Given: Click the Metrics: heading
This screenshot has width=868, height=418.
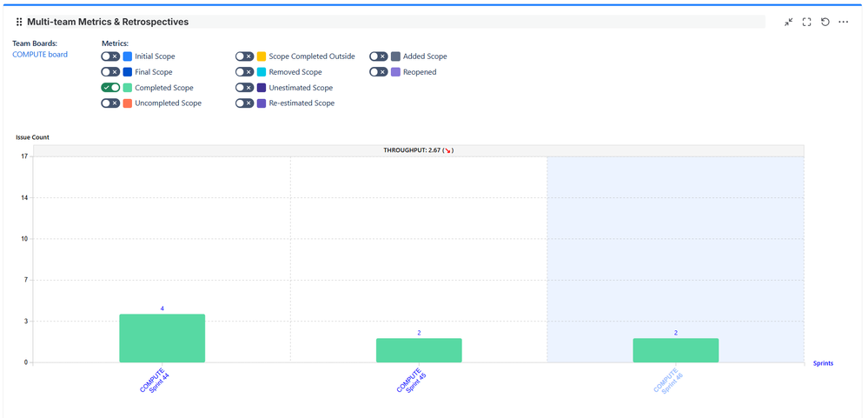Looking at the screenshot, I should (116, 43).
